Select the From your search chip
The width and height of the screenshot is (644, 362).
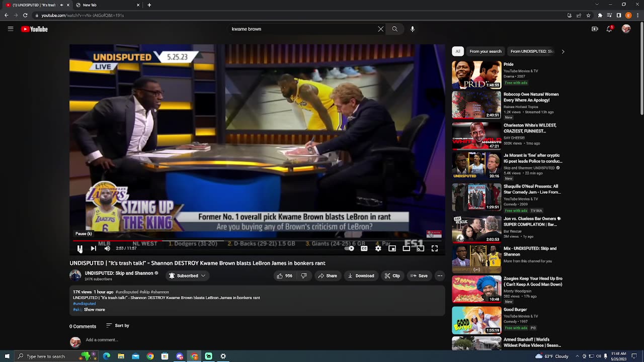tap(486, 51)
